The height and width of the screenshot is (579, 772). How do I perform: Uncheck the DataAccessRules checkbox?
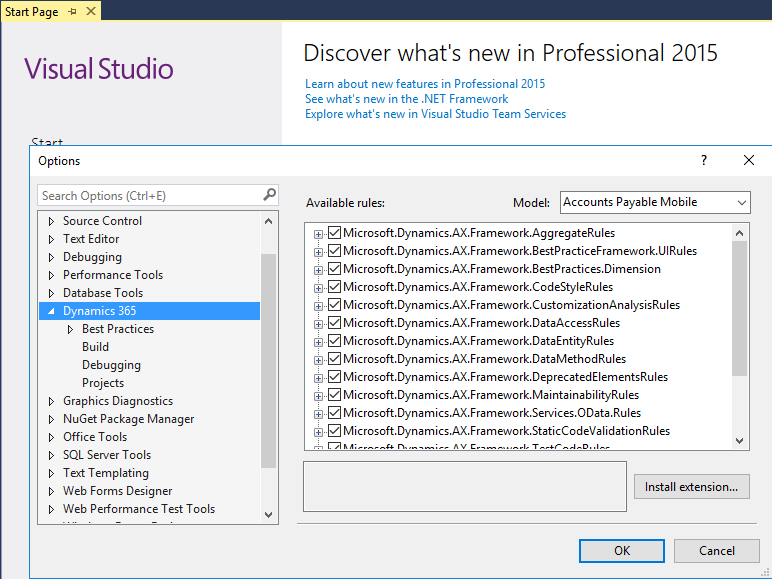point(334,322)
